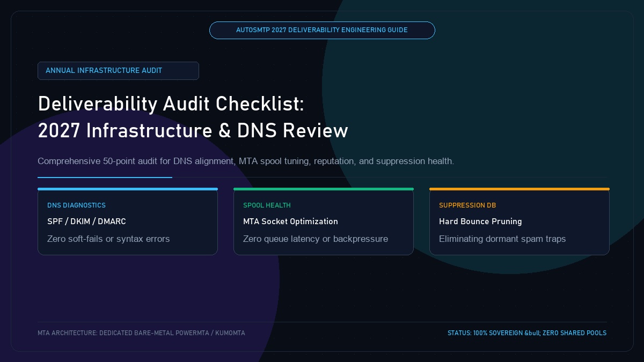Select the Annual Infrastructure Audit badge

click(x=118, y=71)
